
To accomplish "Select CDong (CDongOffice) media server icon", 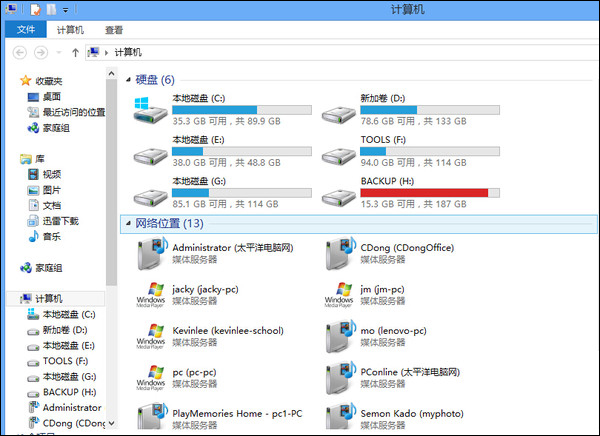I will click(341, 253).
